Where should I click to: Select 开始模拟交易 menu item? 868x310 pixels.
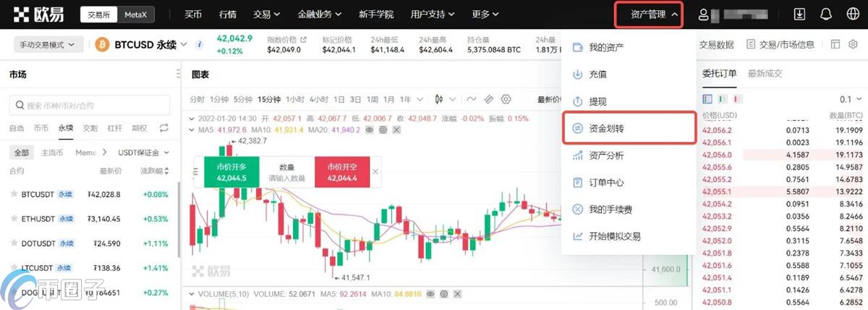point(629,236)
